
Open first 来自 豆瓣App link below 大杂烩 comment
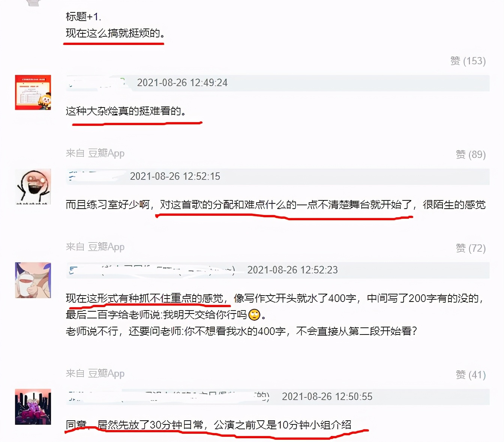point(95,153)
